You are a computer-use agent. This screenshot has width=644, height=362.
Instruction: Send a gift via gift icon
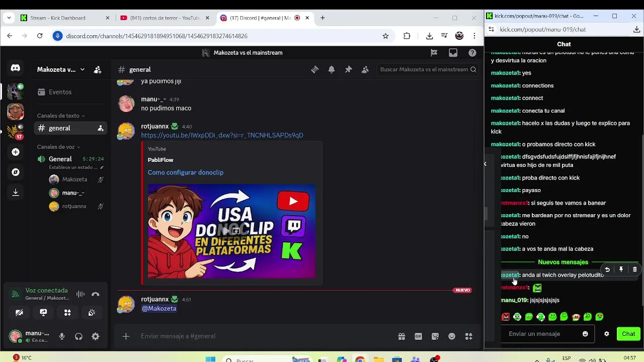[401, 336]
